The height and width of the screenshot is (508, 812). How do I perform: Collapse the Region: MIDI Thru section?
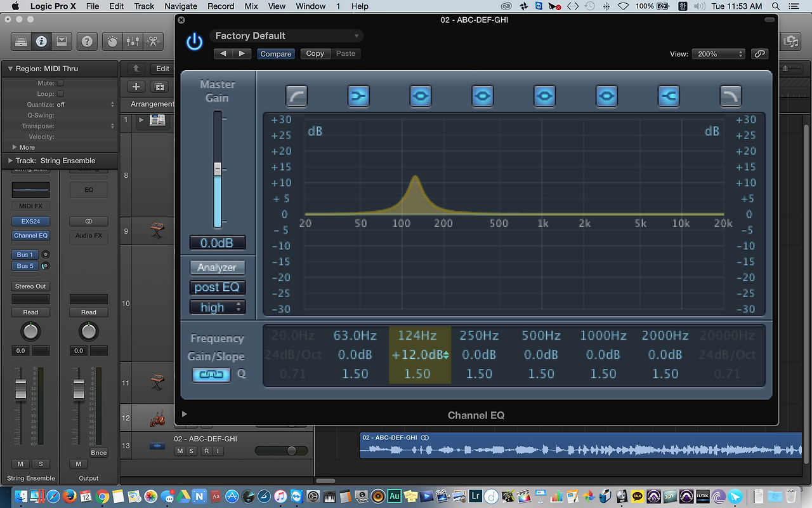tap(10, 69)
